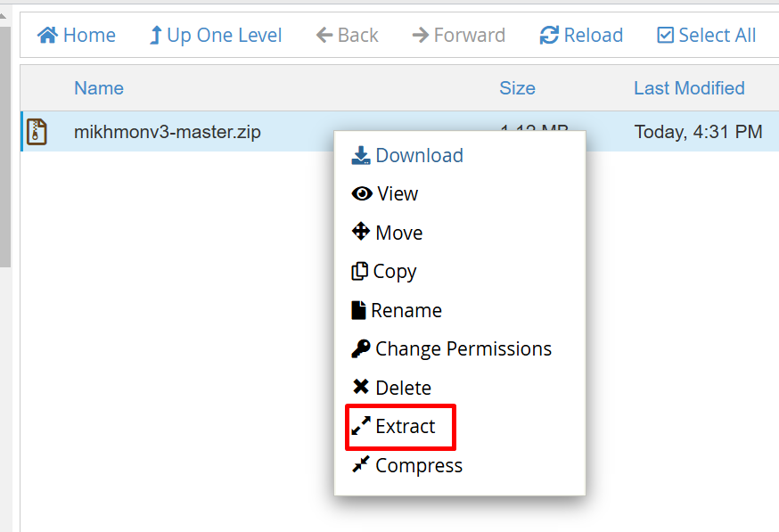Tick the Select All checkbox icon

pyautogui.click(x=665, y=36)
